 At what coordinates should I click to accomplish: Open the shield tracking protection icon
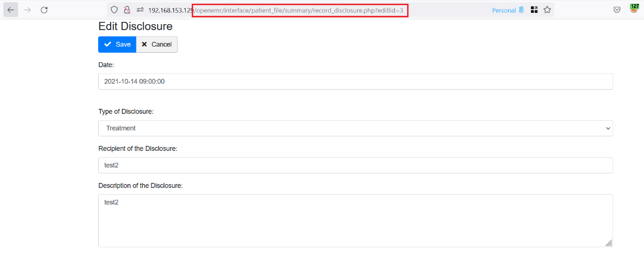(x=114, y=10)
